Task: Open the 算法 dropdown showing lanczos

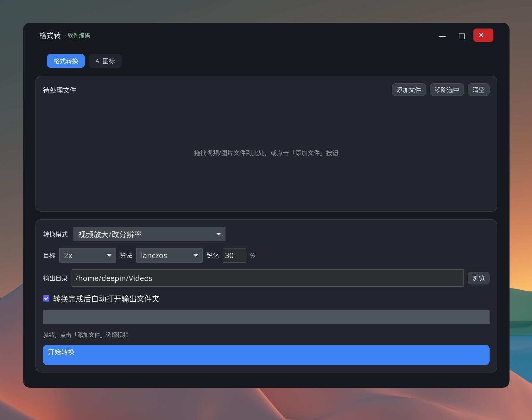Action: point(169,255)
